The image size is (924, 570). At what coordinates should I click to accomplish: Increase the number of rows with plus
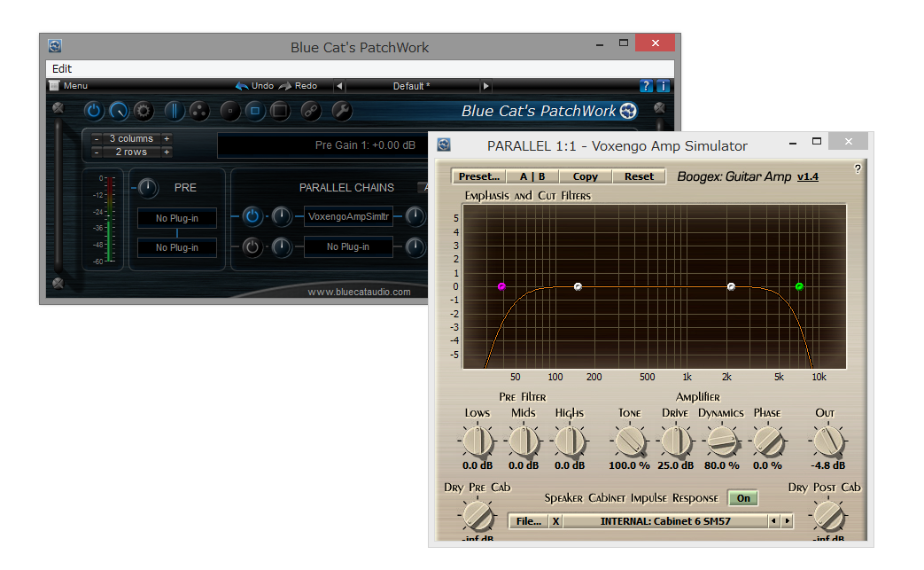pyautogui.click(x=167, y=152)
